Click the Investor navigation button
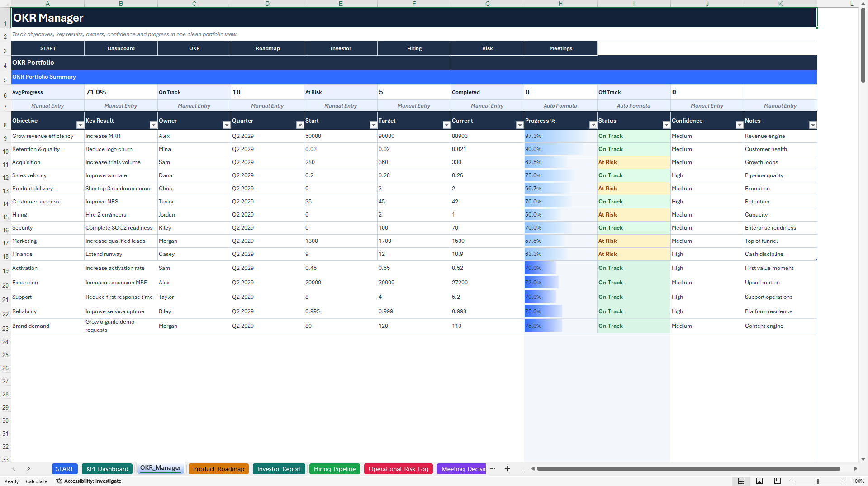 point(341,48)
